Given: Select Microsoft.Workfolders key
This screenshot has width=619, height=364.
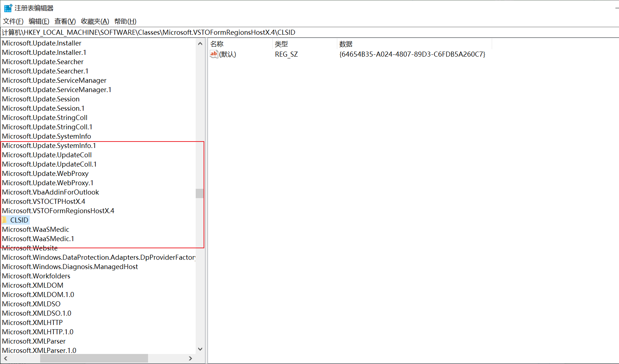Looking at the screenshot, I should (36, 276).
